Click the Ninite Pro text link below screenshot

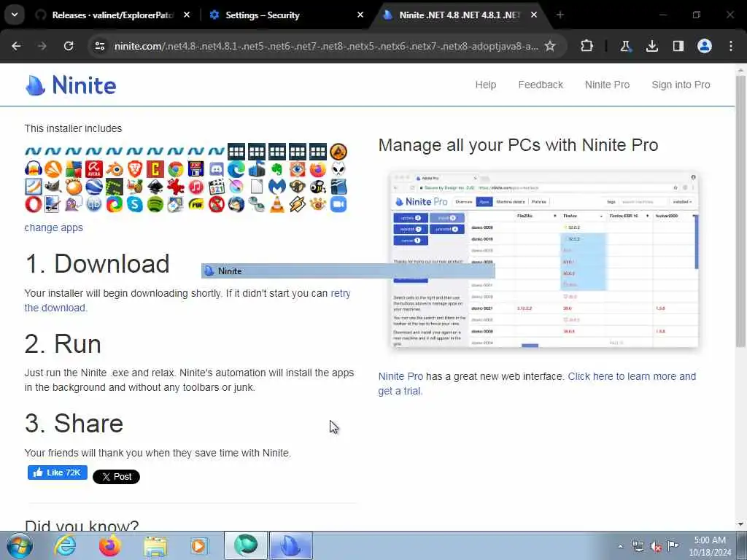point(400,376)
